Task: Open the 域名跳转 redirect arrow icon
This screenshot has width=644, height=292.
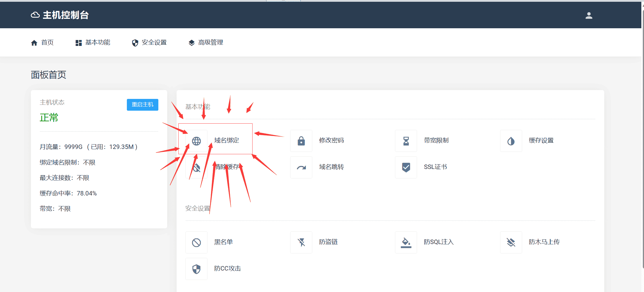Action: [x=301, y=167]
